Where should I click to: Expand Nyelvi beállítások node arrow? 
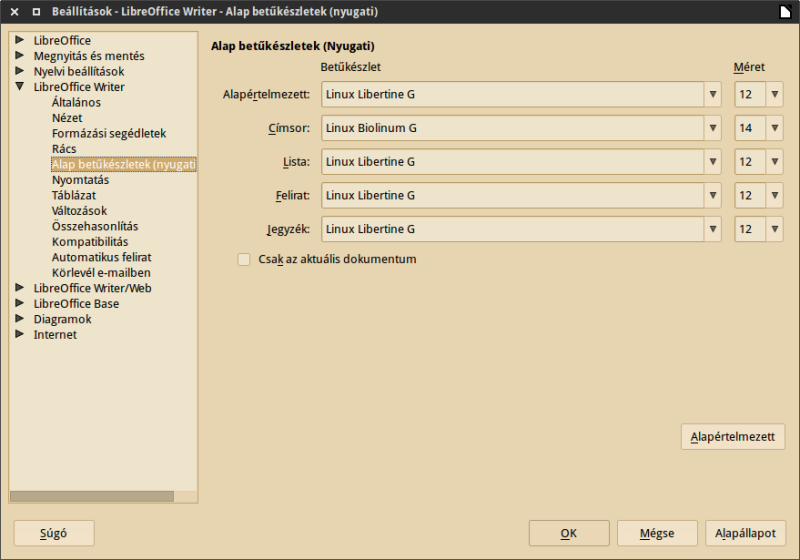click(20, 70)
